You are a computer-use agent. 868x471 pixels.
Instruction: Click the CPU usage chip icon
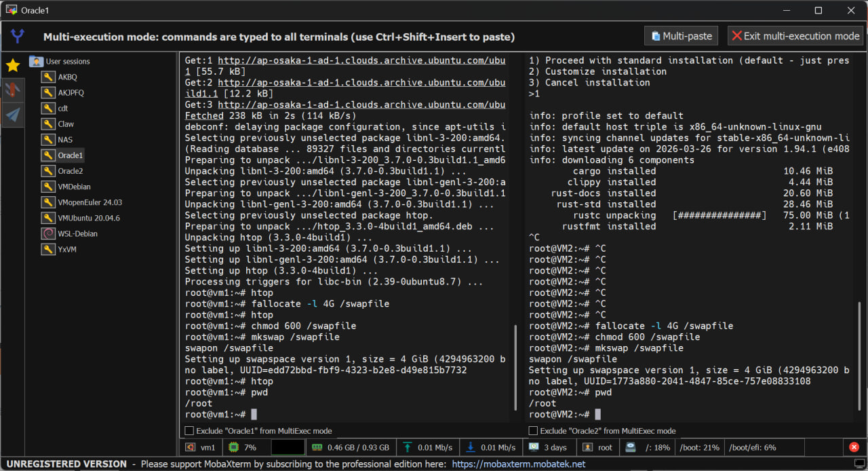[x=234, y=447]
